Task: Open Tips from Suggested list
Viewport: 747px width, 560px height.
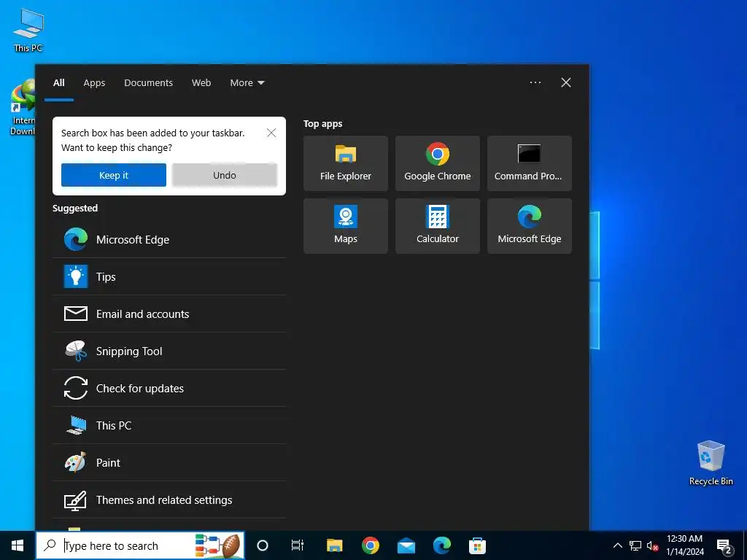Action: 169,276
